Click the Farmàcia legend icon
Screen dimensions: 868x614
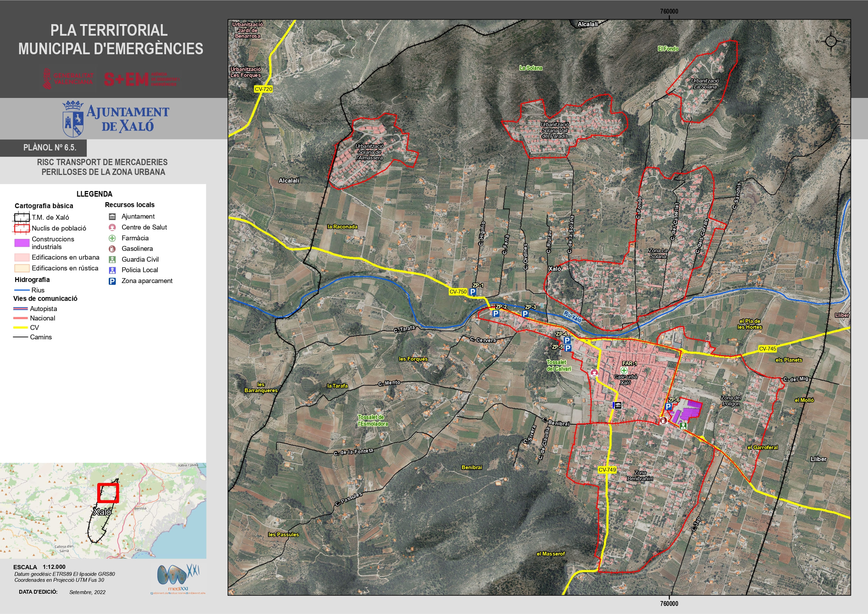click(112, 238)
